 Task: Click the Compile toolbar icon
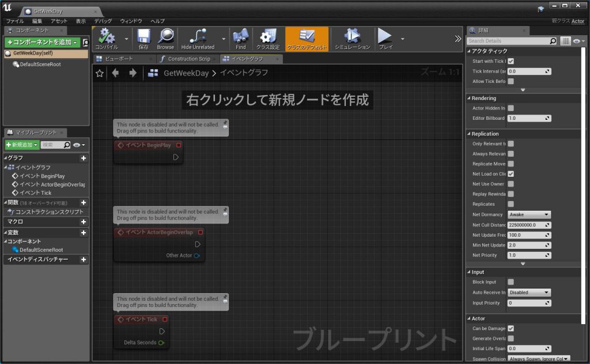[107, 39]
